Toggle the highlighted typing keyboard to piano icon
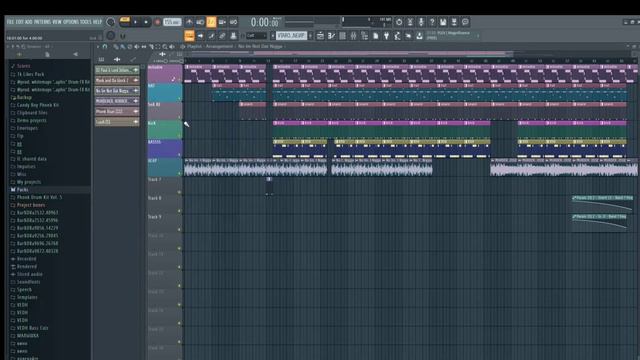The image size is (640, 360). click(189, 36)
